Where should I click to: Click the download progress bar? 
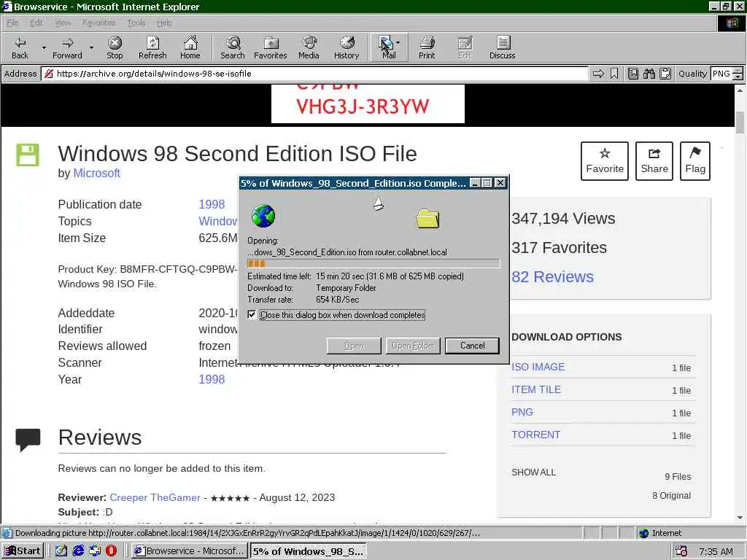pos(373,263)
